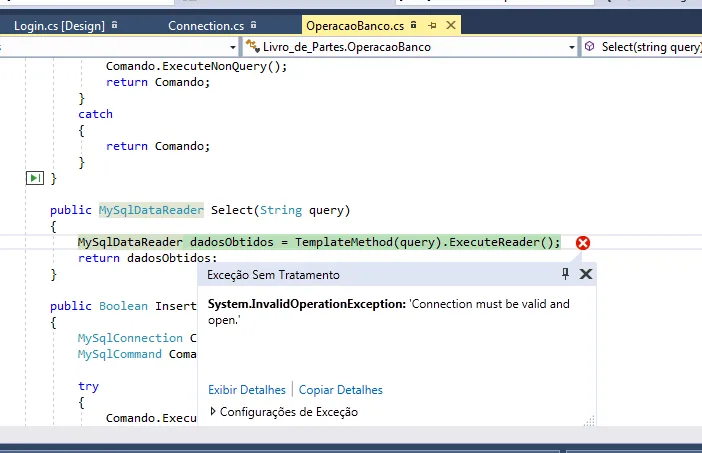Click the Copiar Detalhes link
Image resolution: width=702 pixels, height=453 pixels.
pyautogui.click(x=341, y=390)
